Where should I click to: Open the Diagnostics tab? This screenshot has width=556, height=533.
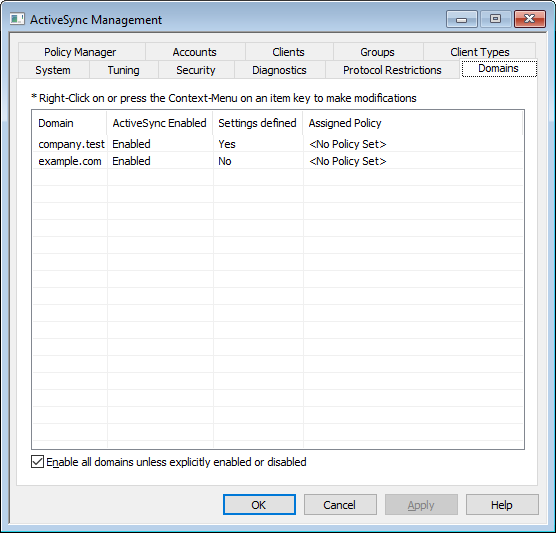pos(279,70)
